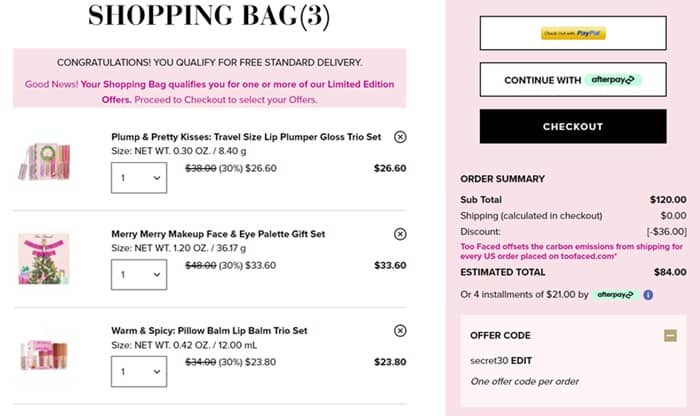Open Plump & Pretty Kisses product title
The height and width of the screenshot is (416, 700).
tap(246, 137)
